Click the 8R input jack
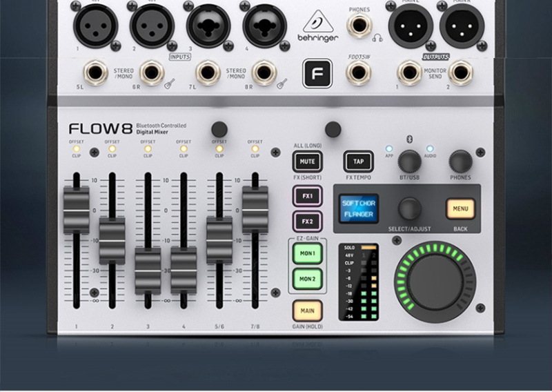 tap(264, 73)
